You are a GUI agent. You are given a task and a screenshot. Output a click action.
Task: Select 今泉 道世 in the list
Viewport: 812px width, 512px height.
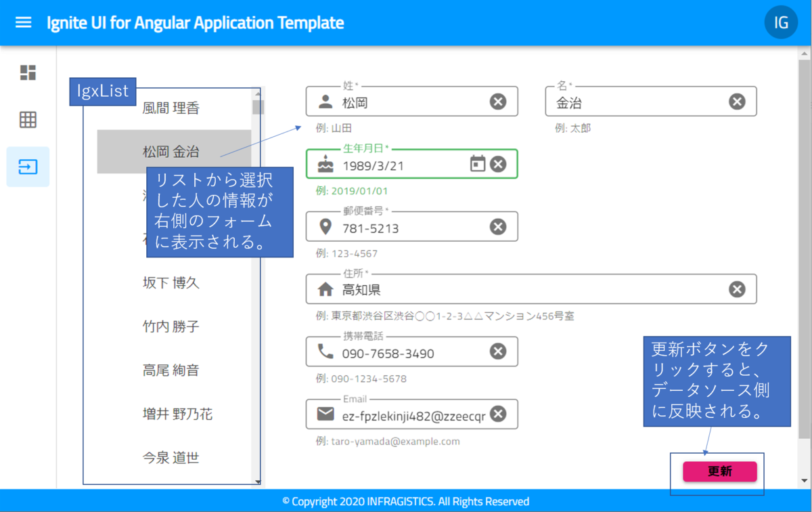pos(174,458)
